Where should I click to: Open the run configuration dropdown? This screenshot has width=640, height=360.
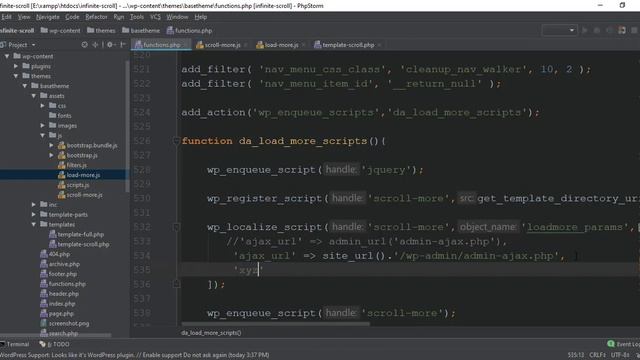coord(560,30)
